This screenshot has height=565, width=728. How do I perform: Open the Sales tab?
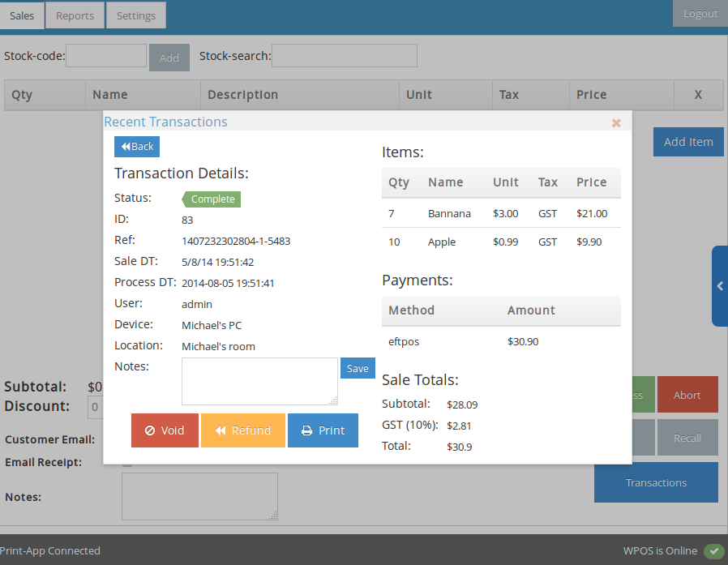(x=22, y=15)
